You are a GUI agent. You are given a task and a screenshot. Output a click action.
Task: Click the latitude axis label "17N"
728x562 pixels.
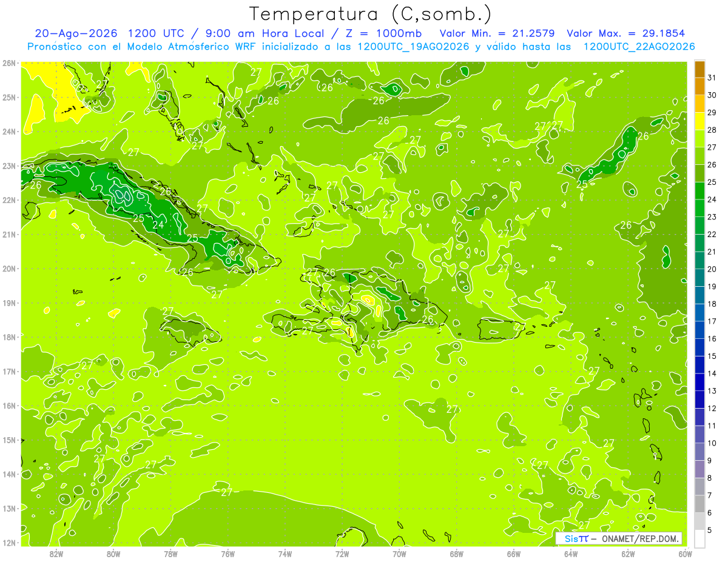[x=8, y=372]
